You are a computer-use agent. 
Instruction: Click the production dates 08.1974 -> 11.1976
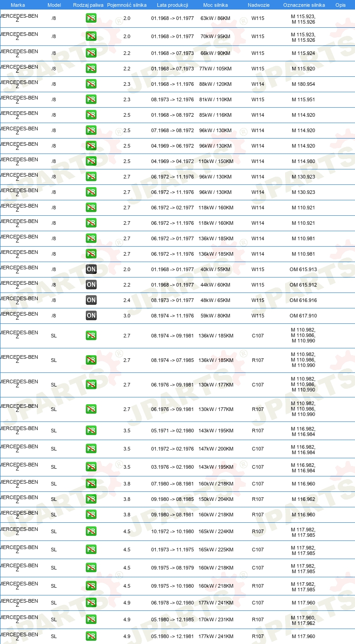click(173, 316)
